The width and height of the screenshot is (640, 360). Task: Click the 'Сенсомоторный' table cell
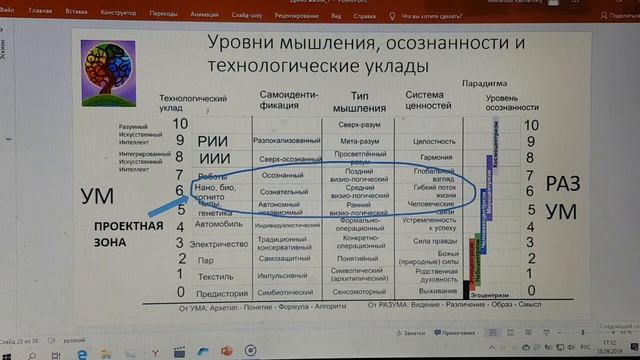(x=359, y=292)
